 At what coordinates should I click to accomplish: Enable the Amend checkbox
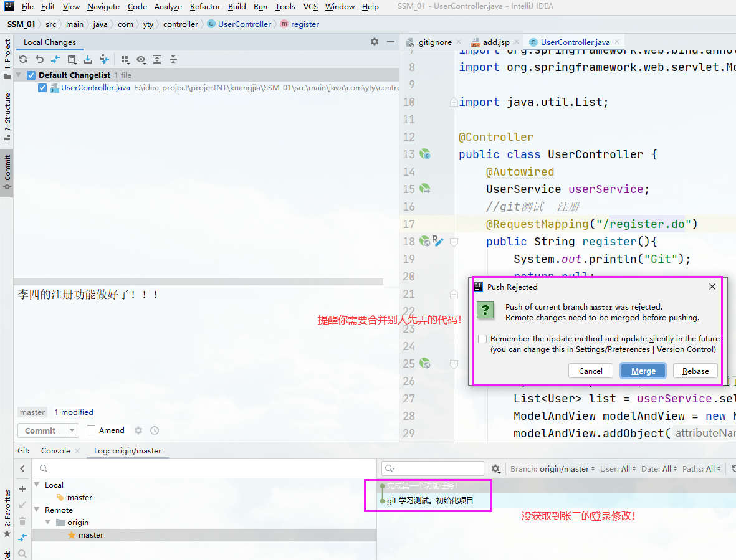[92, 430]
